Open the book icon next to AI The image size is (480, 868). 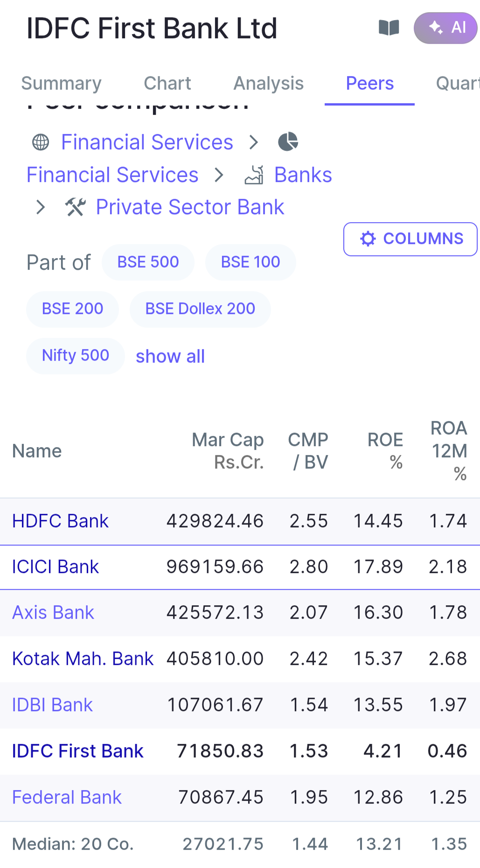[389, 28]
